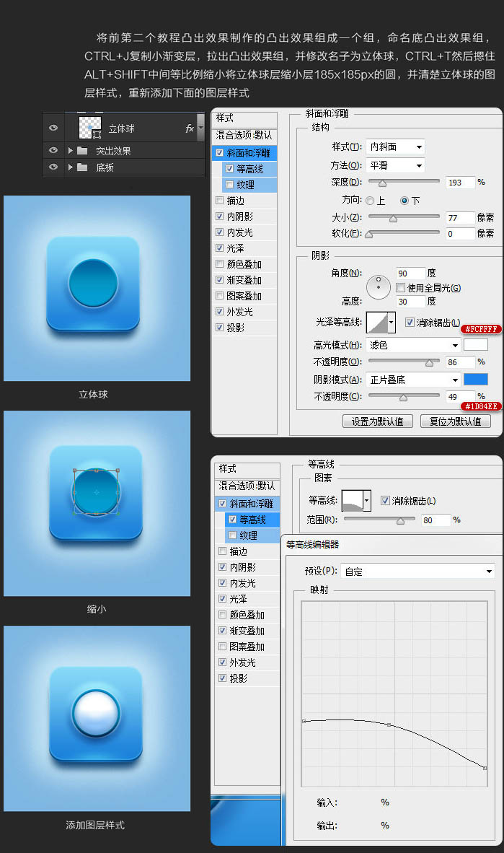Select the 下 direction radio button
This screenshot has height=853, width=504.
click(x=404, y=201)
